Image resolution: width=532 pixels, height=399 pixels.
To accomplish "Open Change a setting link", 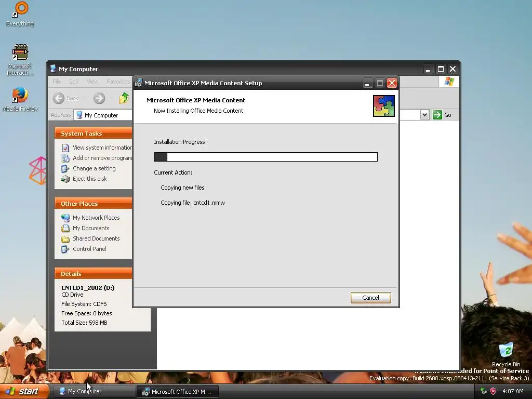I will click(x=94, y=168).
